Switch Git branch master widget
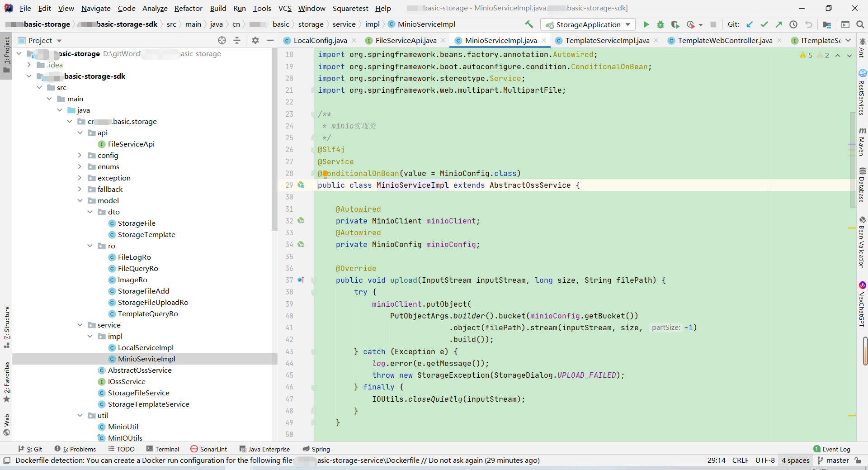Image resolution: width=868 pixels, height=470 pixels. click(833, 460)
